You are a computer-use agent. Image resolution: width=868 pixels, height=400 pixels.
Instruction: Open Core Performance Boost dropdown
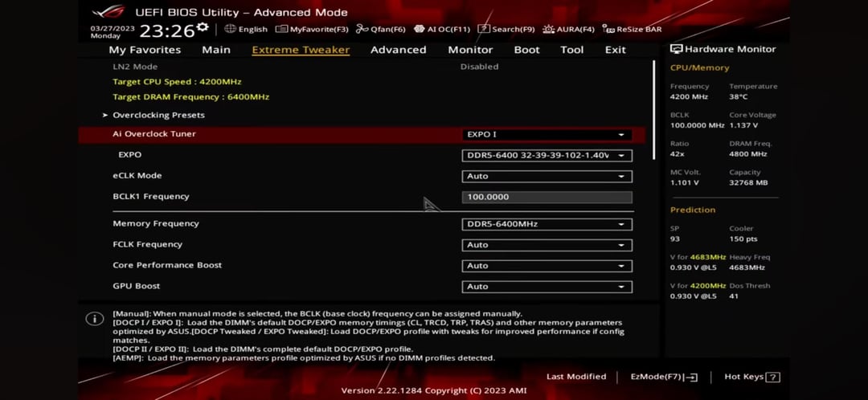pyautogui.click(x=547, y=266)
